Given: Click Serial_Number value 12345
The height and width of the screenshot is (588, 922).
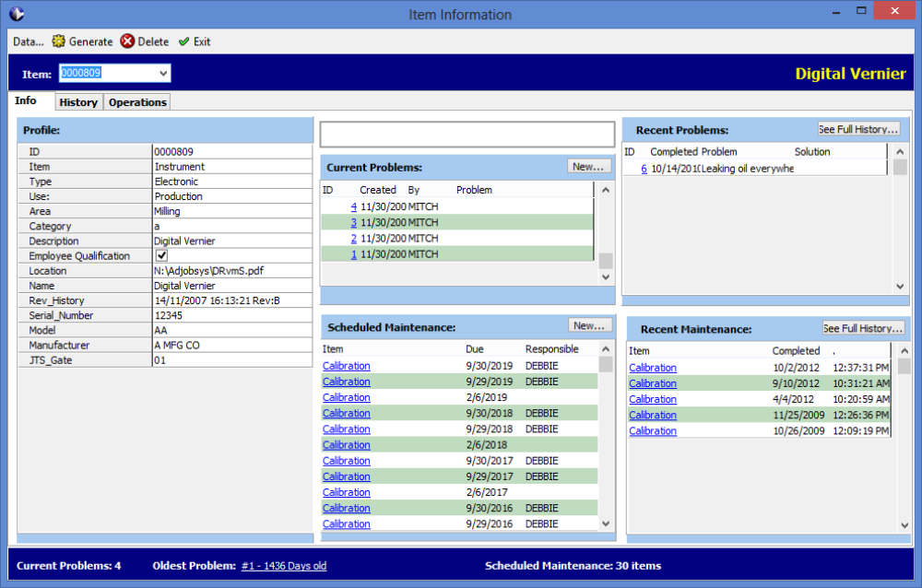Looking at the screenshot, I should coord(232,316).
